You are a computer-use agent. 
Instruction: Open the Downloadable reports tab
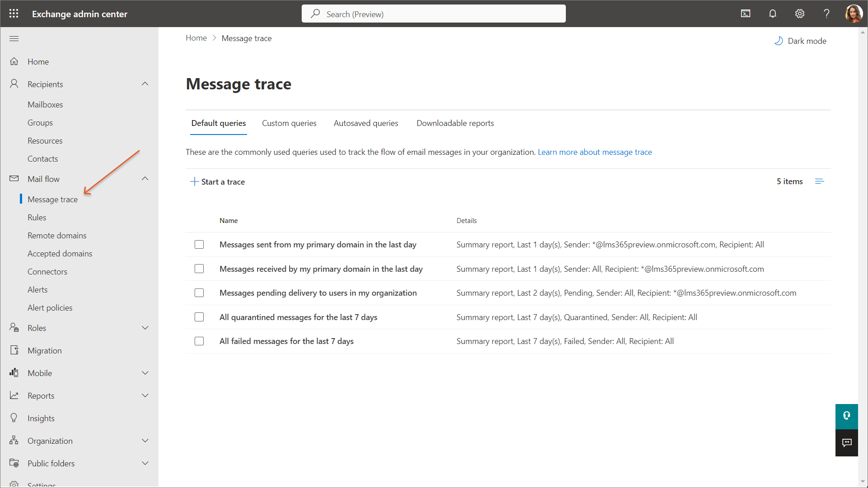tap(455, 123)
